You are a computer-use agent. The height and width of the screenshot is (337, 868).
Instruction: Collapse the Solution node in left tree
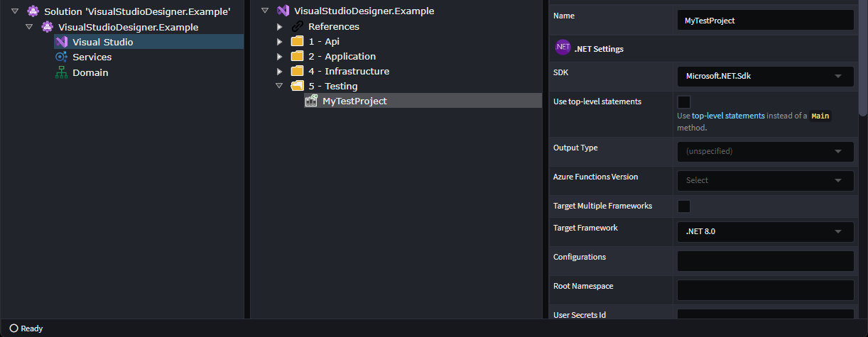(x=14, y=11)
